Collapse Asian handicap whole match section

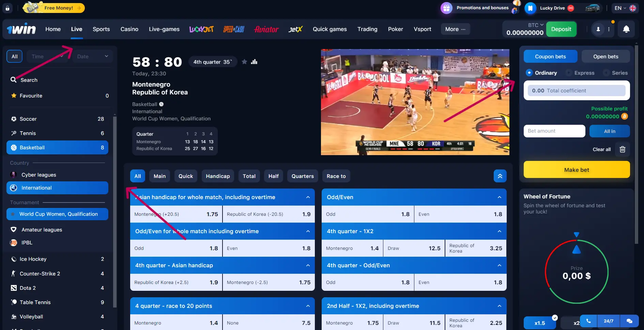click(308, 197)
